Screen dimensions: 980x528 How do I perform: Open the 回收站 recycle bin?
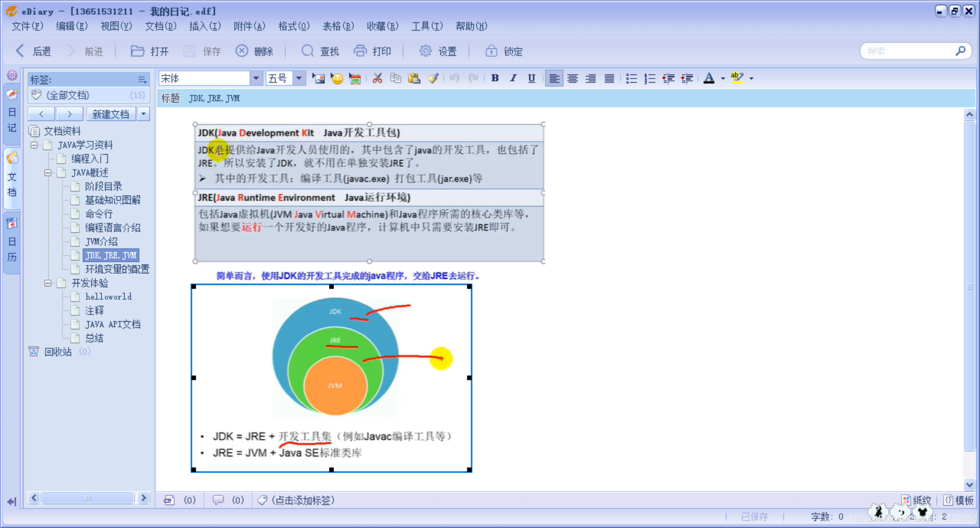coord(58,352)
